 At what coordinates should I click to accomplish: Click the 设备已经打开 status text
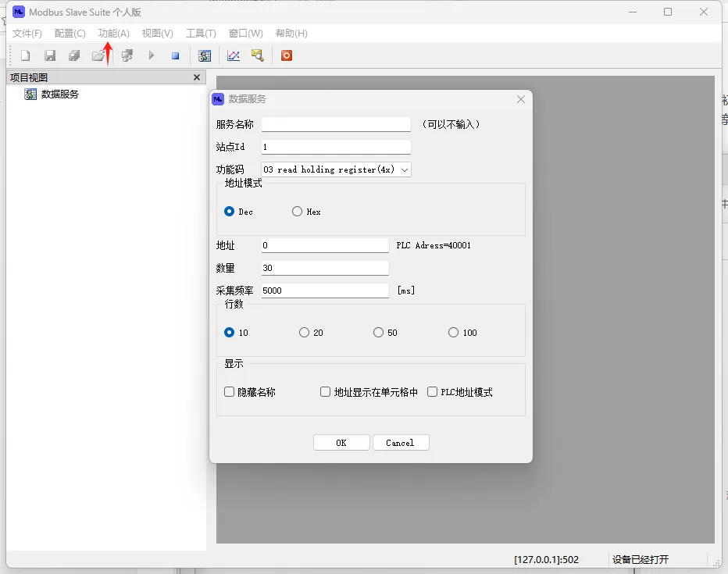(641, 560)
